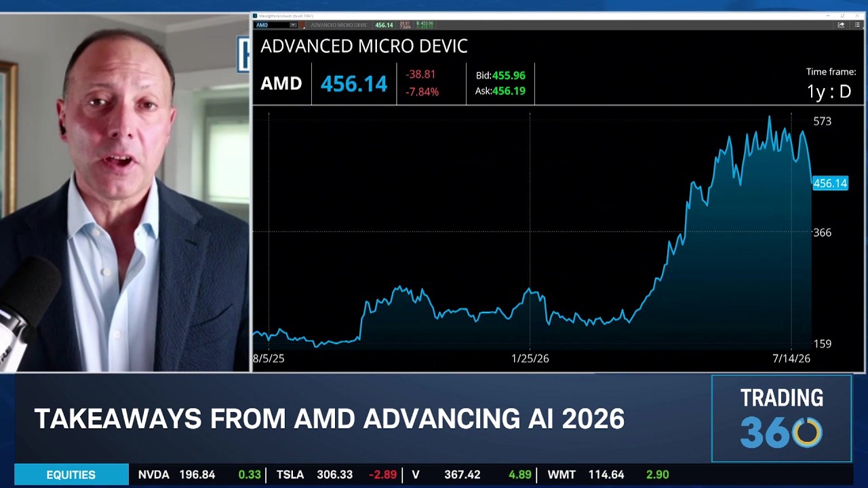Click the 7/14/26 date axis label
The height and width of the screenshot is (488, 868).
pyautogui.click(x=791, y=359)
